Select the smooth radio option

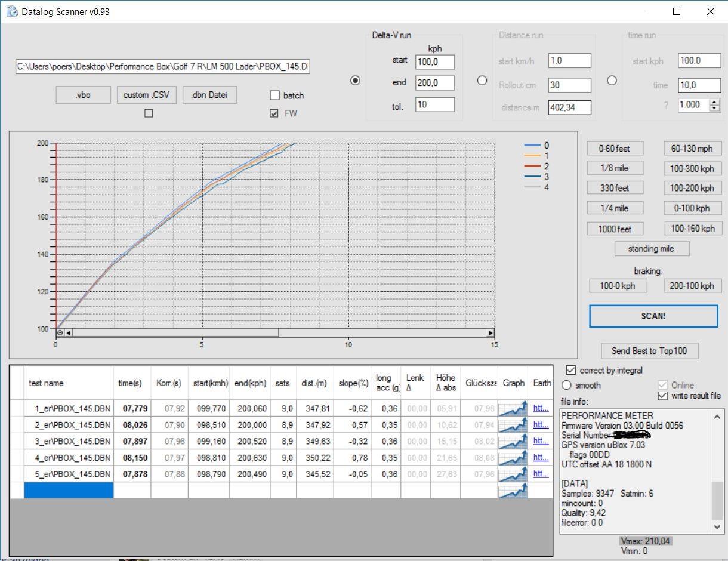tap(566, 386)
